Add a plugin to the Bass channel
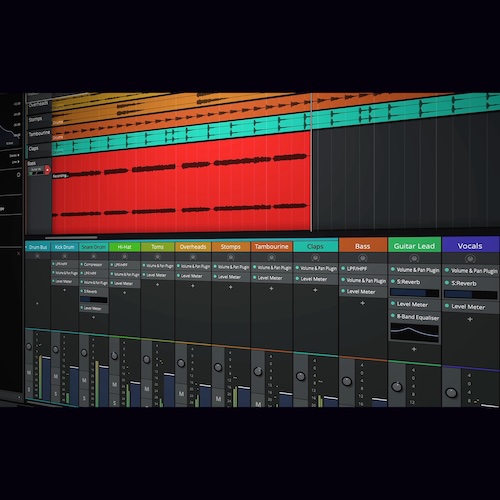 (x=363, y=303)
